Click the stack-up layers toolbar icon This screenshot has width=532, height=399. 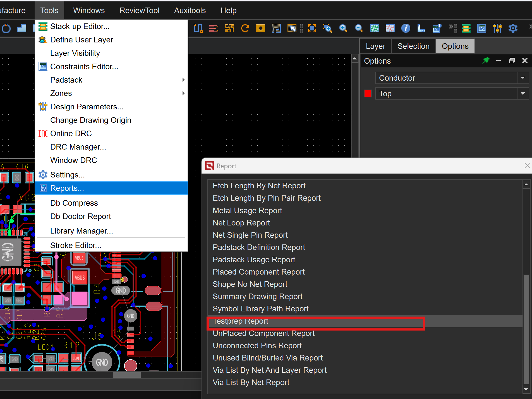[x=466, y=28]
